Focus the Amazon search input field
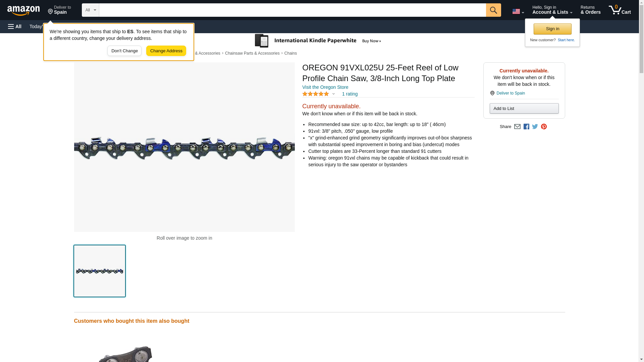 point(292,10)
